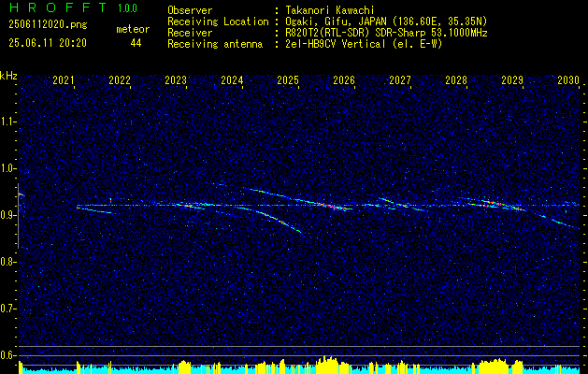Viewport: 588px width, 374px height.
Task: Click the trailing echo near 2030
Action: 566,224
